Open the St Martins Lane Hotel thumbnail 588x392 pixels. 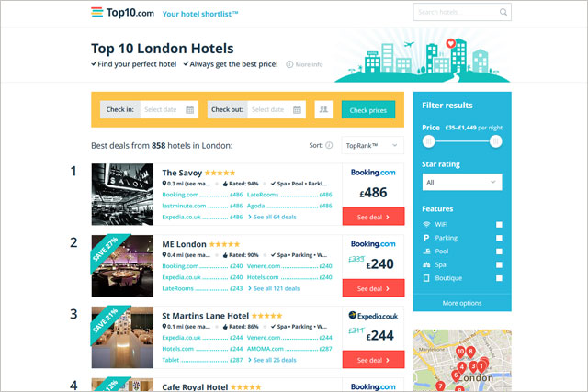122,337
